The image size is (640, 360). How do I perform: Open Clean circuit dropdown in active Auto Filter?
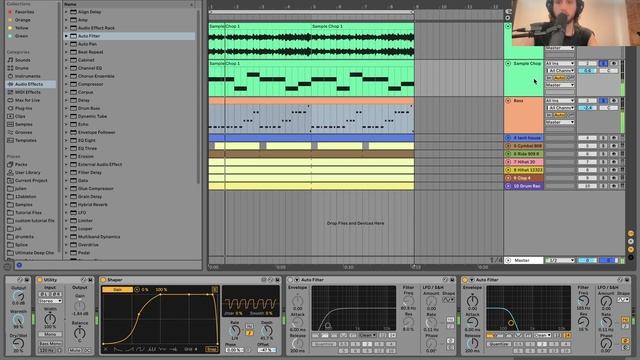(x=542, y=335)
